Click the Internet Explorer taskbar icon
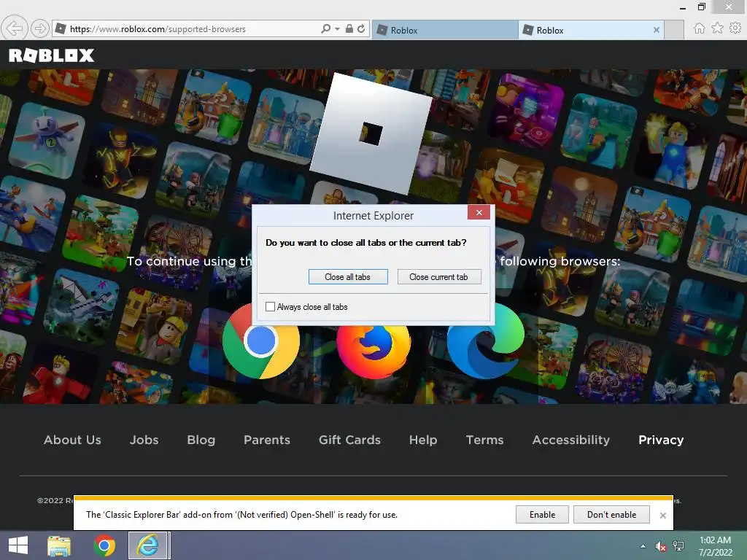Viewport: 747px width, 560px height. click(x=148, y=545)
